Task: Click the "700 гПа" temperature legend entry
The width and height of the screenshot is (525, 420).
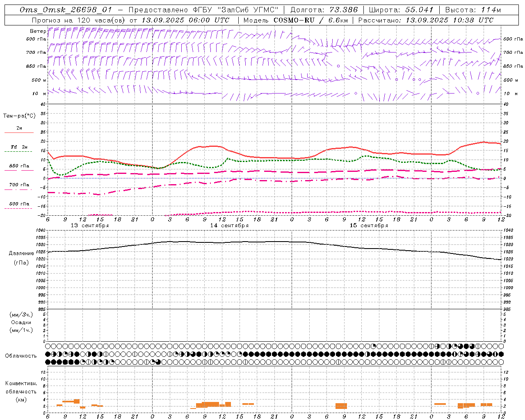Action: 19,185
